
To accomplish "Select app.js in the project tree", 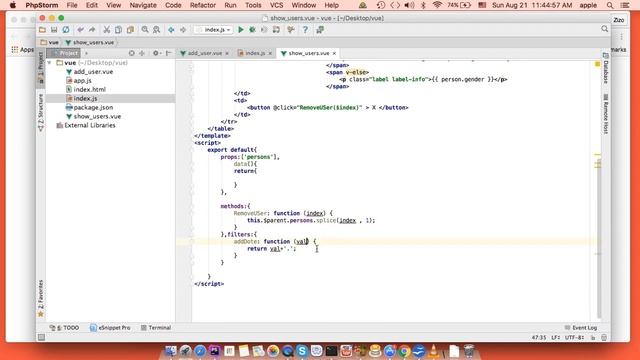I will point(79,81).
